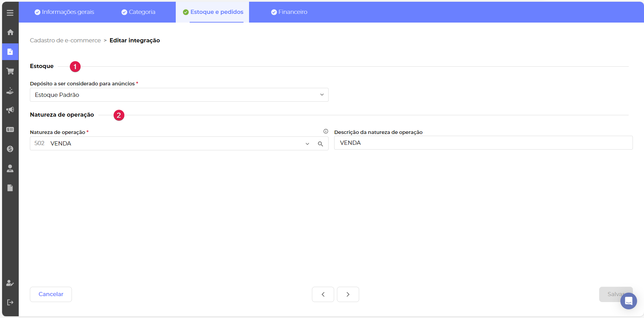Go back with left arrow button
The image size is (644, 318).
(323, 294)
